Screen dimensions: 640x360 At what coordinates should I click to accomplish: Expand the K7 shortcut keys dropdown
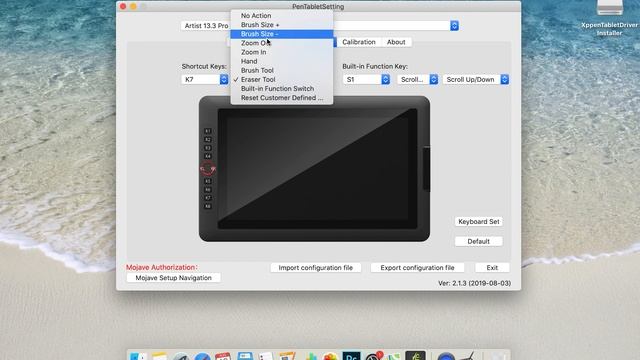click(204, 80)
